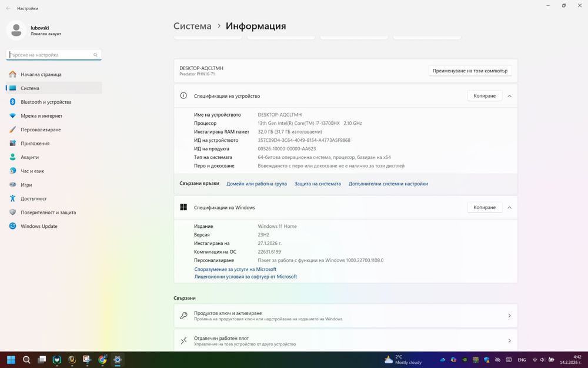The width and height of the screenshot is (588, 368).
Task: Click the Час и език globe icon
Action: (13, 171)
